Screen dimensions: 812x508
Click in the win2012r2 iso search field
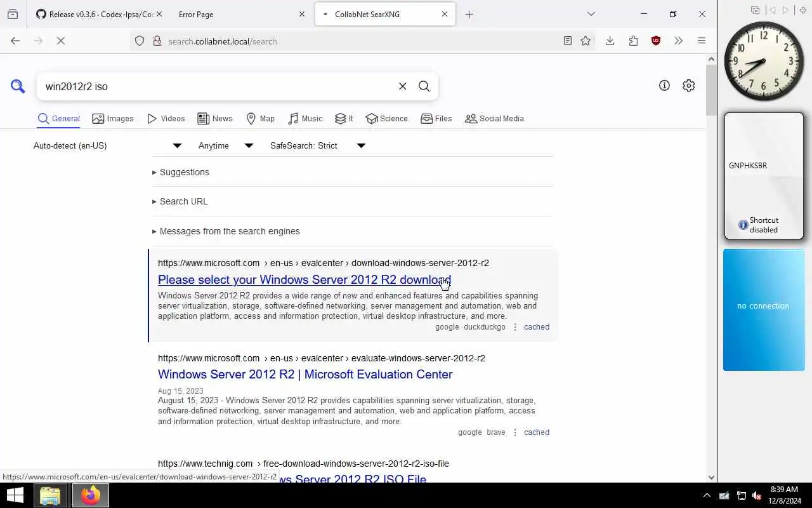coord(216,86)
